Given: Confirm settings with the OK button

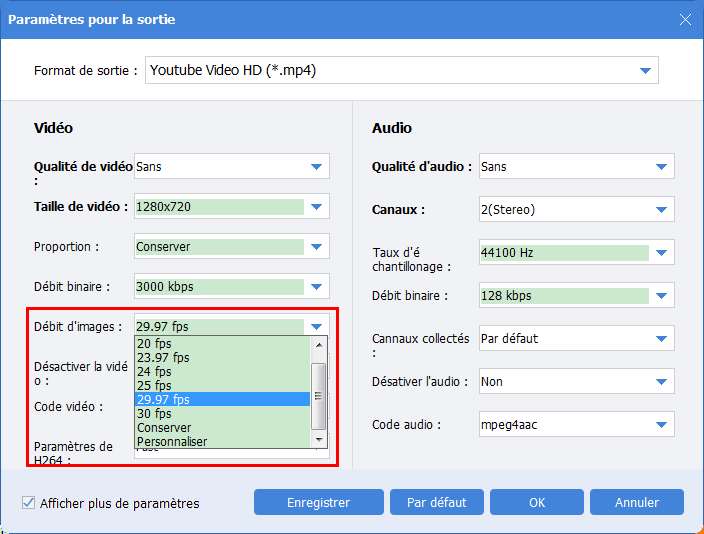Looking at the screenshot, I should [537, 502].
